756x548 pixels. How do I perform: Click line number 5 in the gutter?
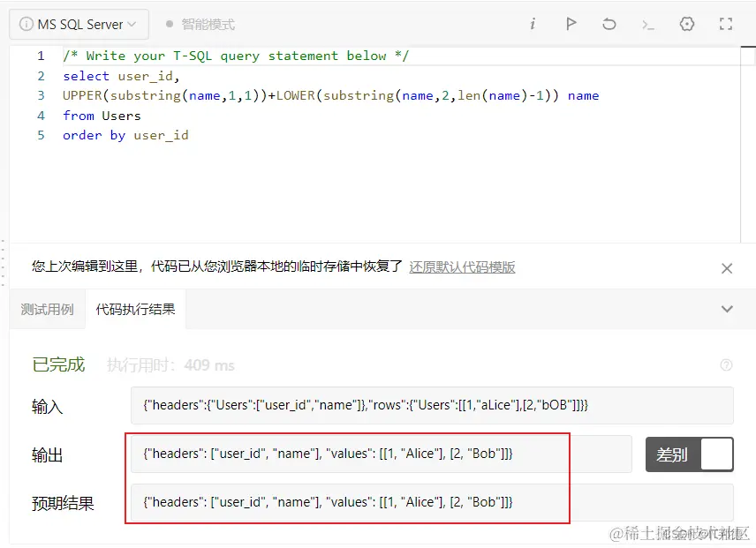click(x=41, y=135)
